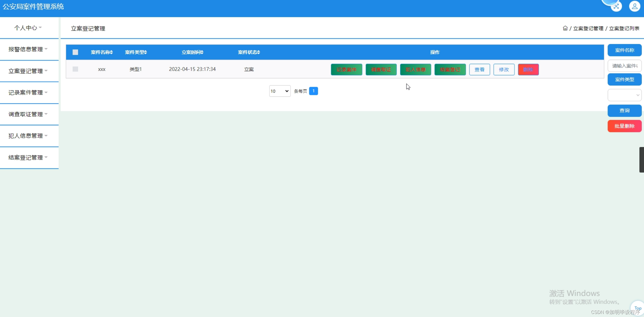Click the green 记录案件 button
644x317 pixels.
pos(346,69)
